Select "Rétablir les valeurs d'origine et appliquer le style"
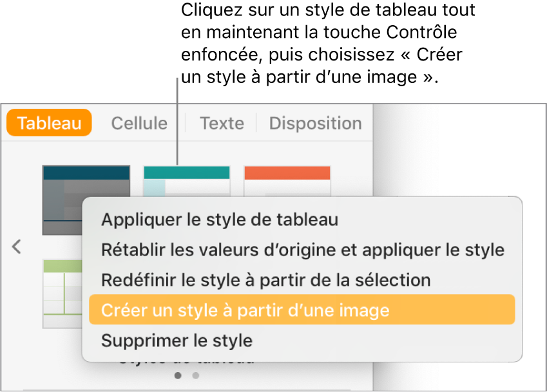 point(302,250)
